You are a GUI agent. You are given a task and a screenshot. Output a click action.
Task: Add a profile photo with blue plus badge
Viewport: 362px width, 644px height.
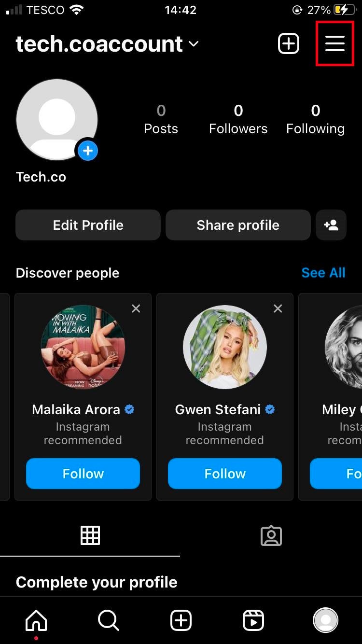click(87, 151)
